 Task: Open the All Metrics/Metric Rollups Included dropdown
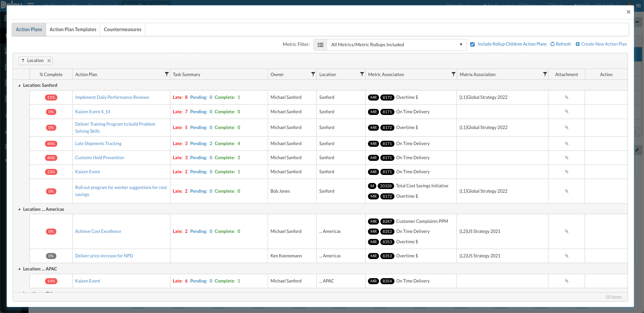pyautogui.click(x=461, y=45)
